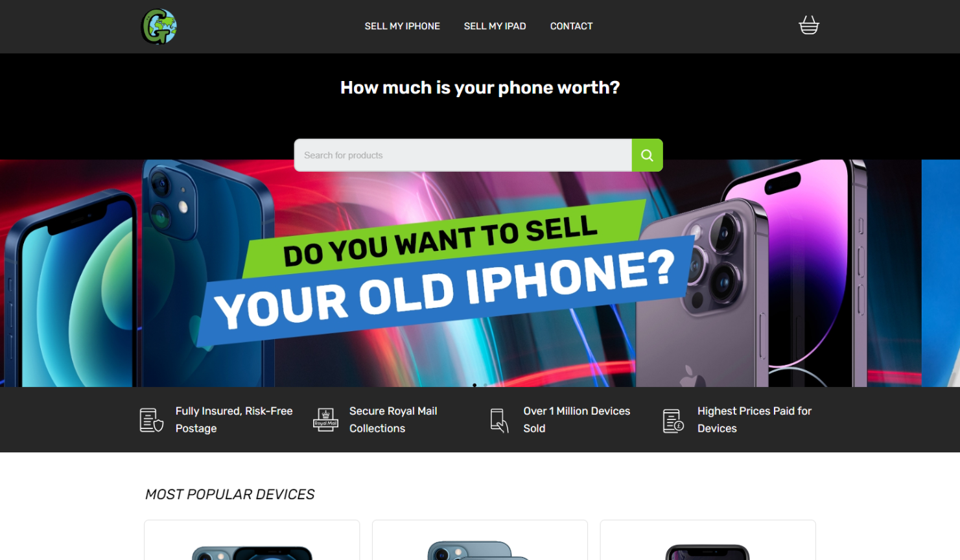Click the green globe G site logo
This screenshot has height=560, width=960.
point(159,27)
